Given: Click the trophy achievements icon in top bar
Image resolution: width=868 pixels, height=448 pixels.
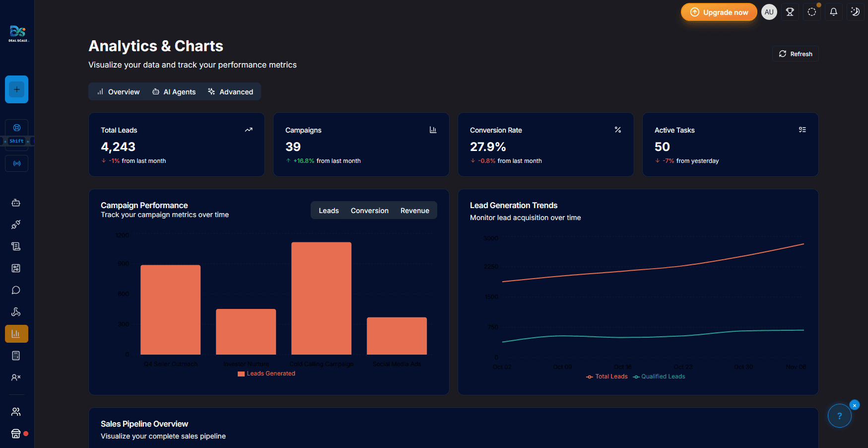Looking at the screenshot, I should click(790, 11).
